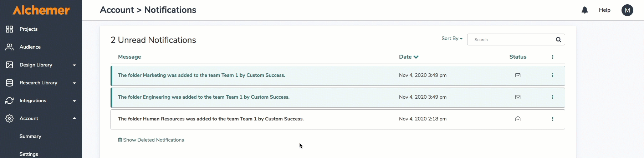Collapse the Account sidebar section

pos(74,118)
